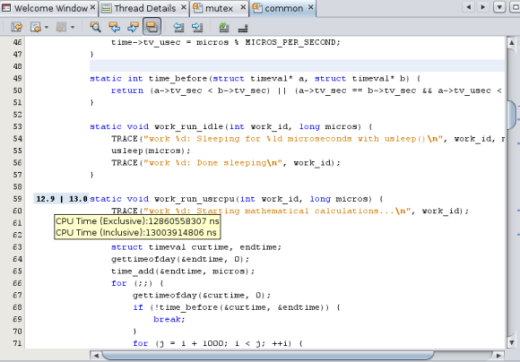Click the usleep(micros); statement
Image resolution: width=520 pixels, height=362 pixels.
click(151, 151)
